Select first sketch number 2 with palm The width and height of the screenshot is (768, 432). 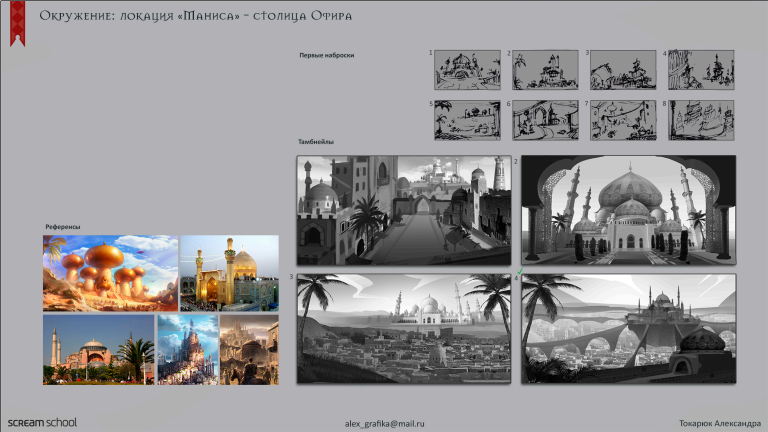[545, 70]
